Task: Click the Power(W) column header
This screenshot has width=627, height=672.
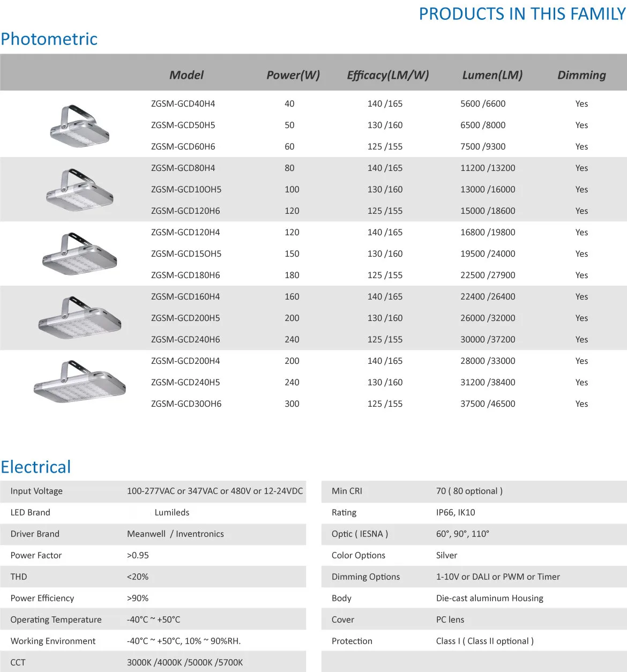Action: point(293,75)
